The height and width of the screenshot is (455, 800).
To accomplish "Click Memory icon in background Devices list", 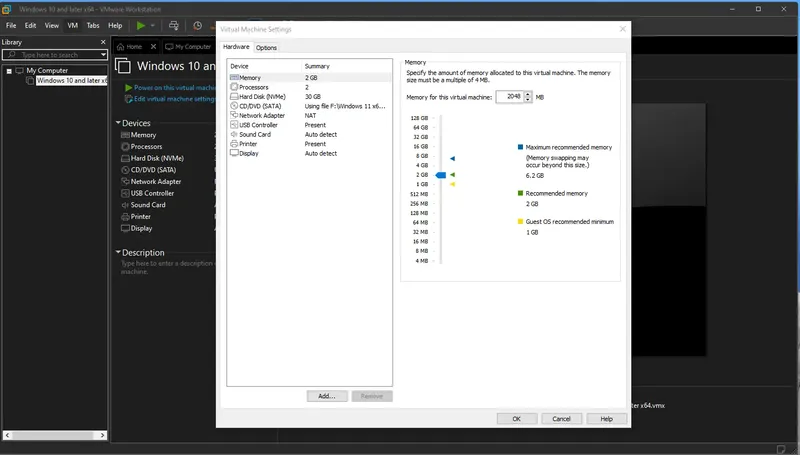I will point(125,135).
